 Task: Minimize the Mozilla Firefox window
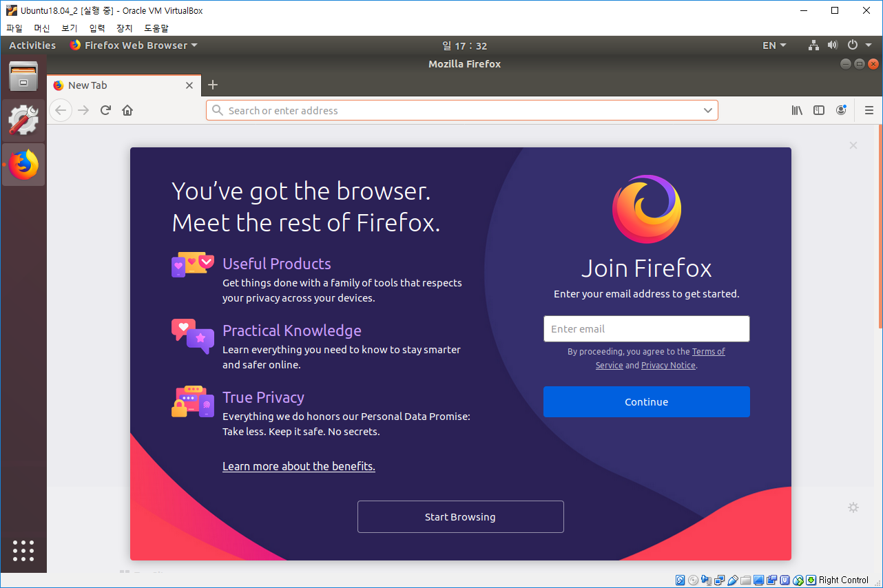pyautogui.click(x=845, y=64)
